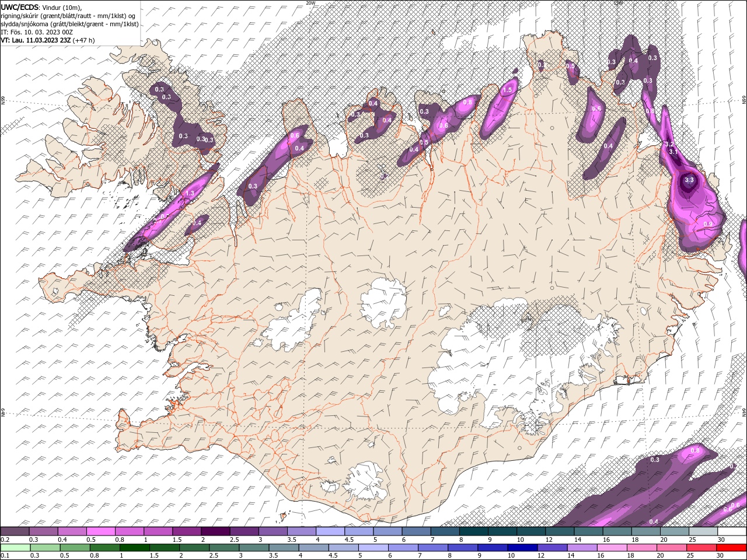Screen dimensions: 747x560
Task: Click the 'rigning/skúrir' legend description line
Action: point(69,16)
